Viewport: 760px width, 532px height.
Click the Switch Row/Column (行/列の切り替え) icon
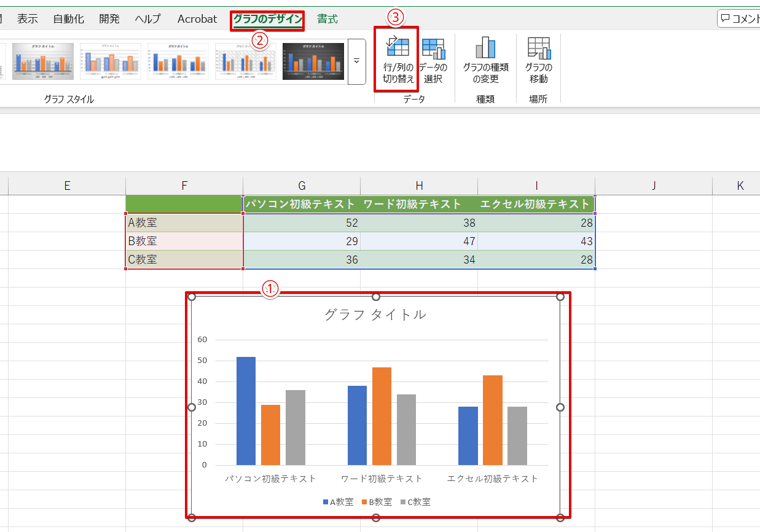pos(398,47)
